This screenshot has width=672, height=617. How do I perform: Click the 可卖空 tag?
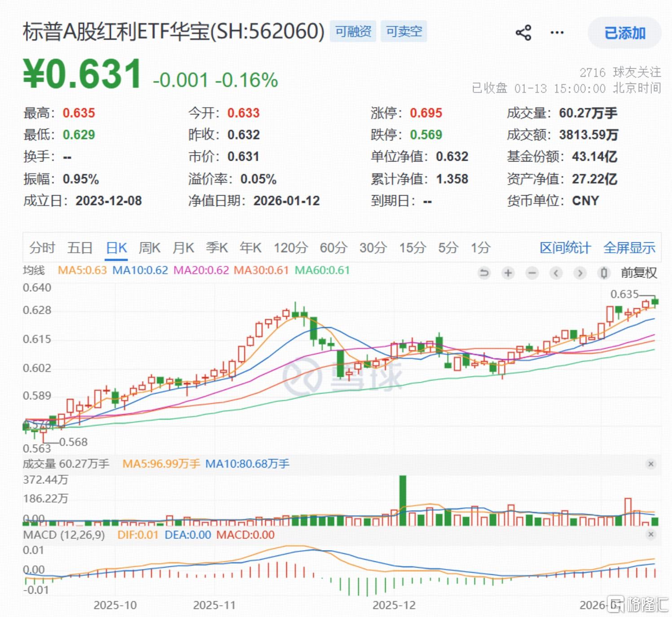click(x=404, y=31)
